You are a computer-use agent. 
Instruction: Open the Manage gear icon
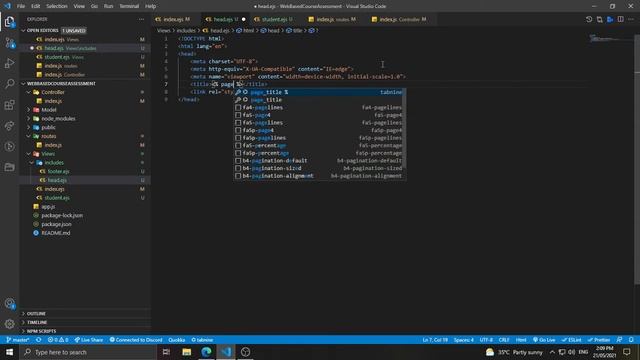coord(9,324)
